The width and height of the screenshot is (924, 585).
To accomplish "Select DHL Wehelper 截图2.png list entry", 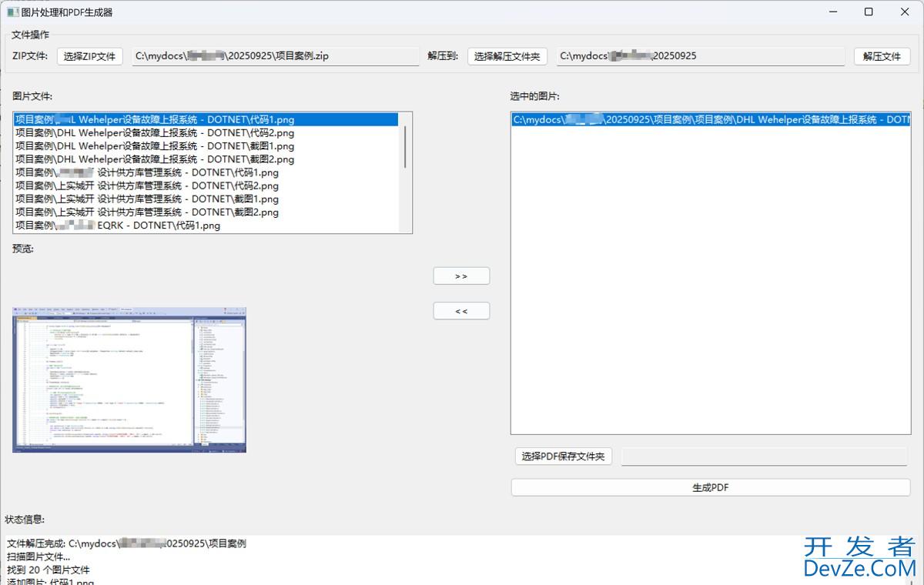I will (154, 159).
